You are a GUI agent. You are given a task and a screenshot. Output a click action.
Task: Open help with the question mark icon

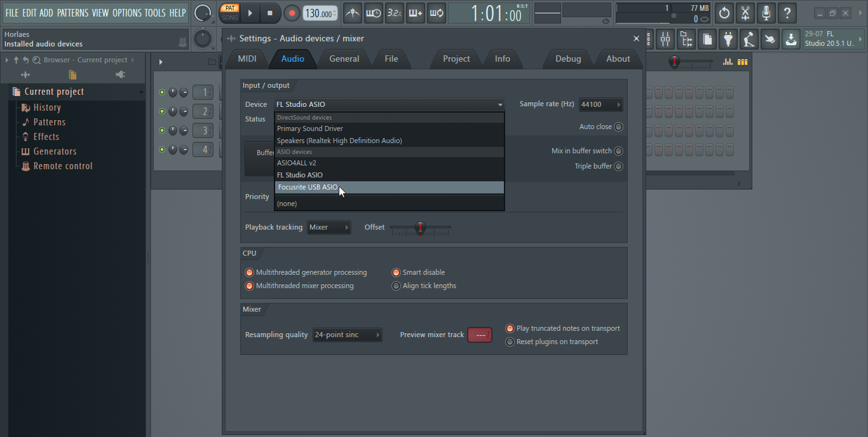[x=787, y=13]
